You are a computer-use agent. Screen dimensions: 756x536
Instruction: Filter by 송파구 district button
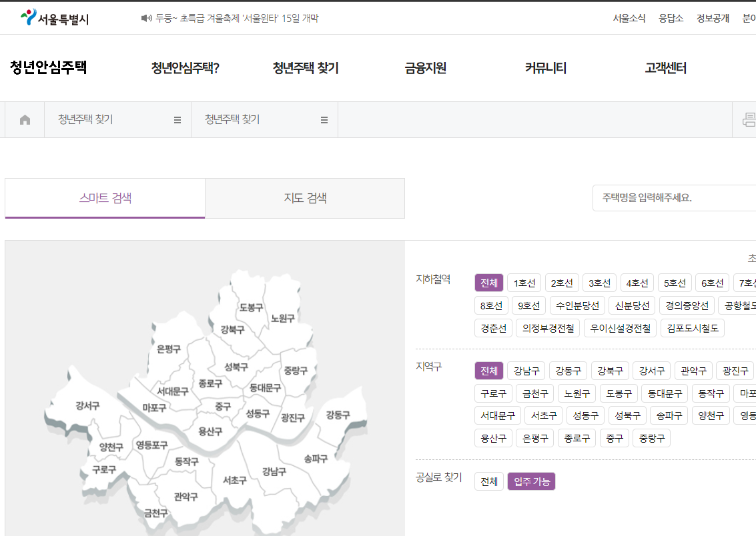click(x=669, y=415)
